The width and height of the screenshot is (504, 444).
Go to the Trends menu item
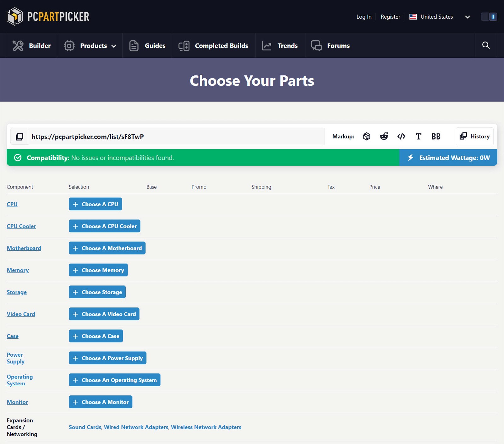pyautogui.click(x=280, y=46)
